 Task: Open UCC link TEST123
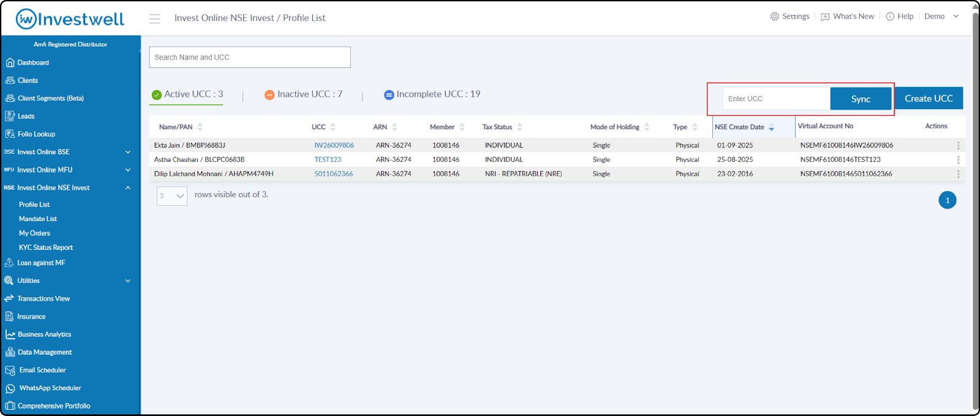pos(328,159)
